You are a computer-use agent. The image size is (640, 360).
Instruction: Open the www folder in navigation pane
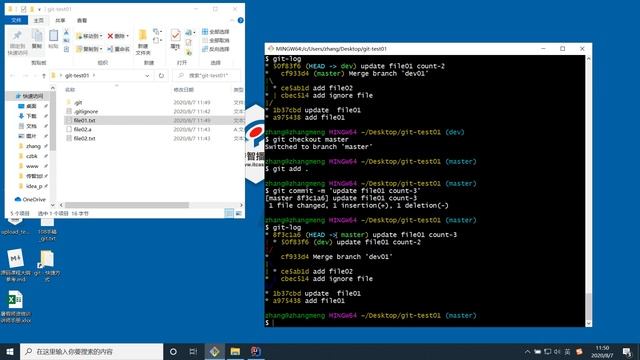32,166
